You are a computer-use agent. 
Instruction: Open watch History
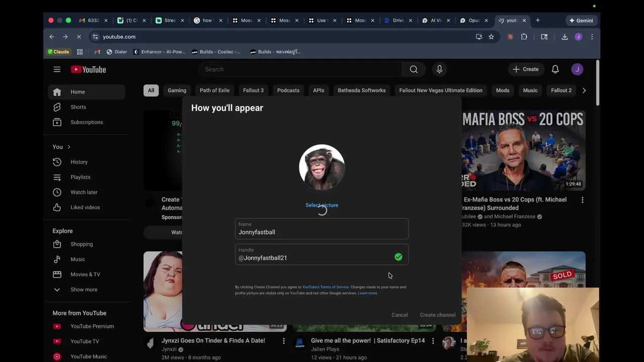click(87, 162)
